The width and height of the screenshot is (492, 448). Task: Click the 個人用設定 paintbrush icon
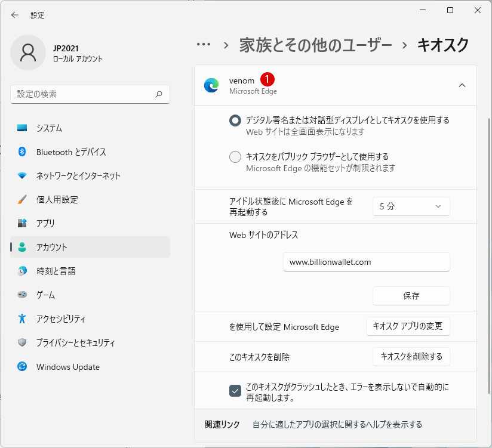[22, 199]
